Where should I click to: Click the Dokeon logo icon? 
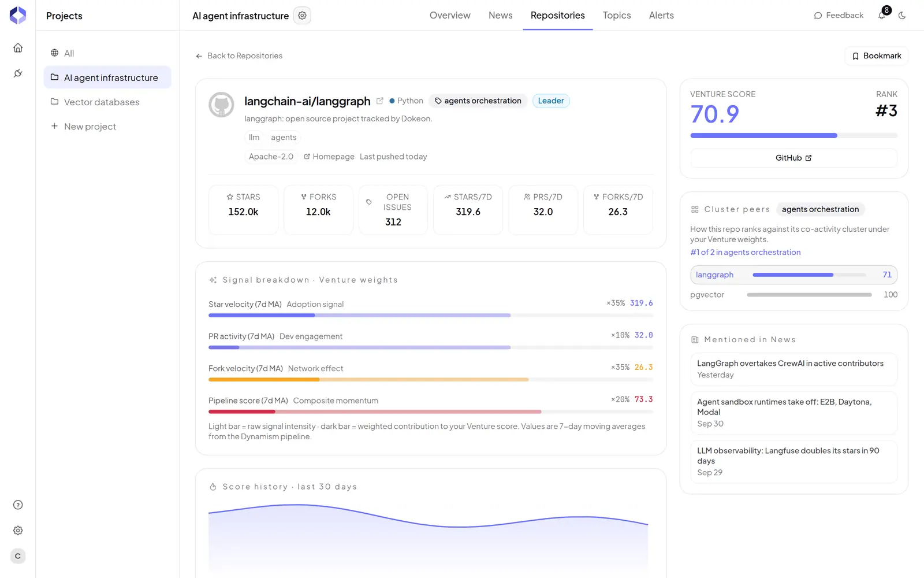18,16
